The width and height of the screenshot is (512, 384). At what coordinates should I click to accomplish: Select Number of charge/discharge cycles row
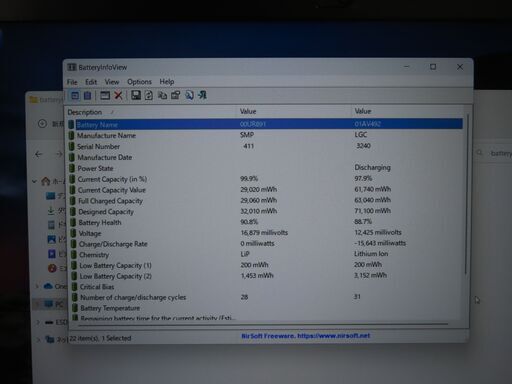pos(265,297)
